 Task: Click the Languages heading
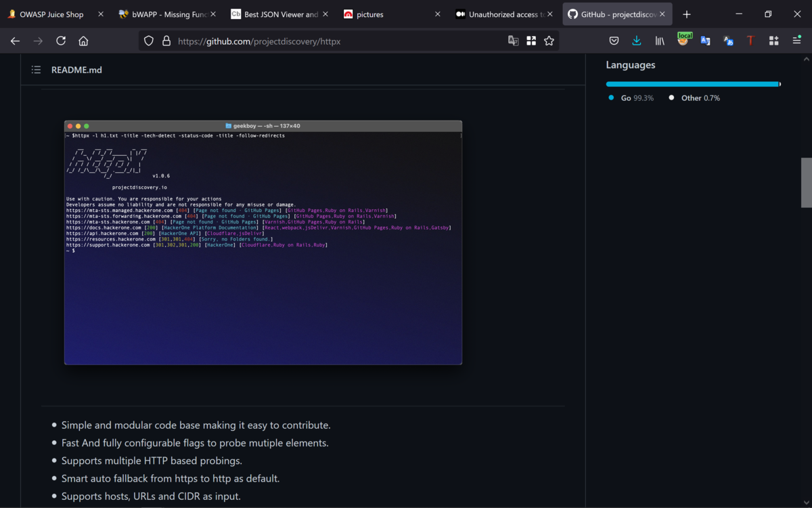click(x=631, y=65)
